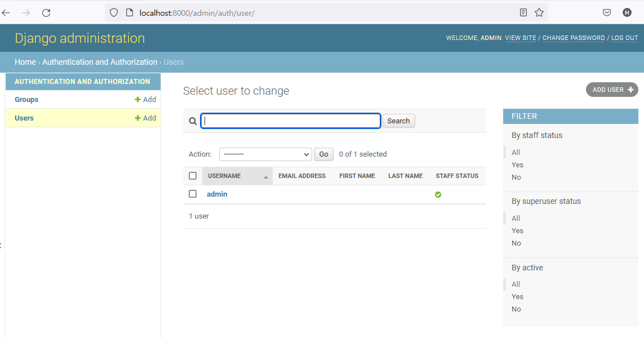Click the Log Out link

coord(625,38)
